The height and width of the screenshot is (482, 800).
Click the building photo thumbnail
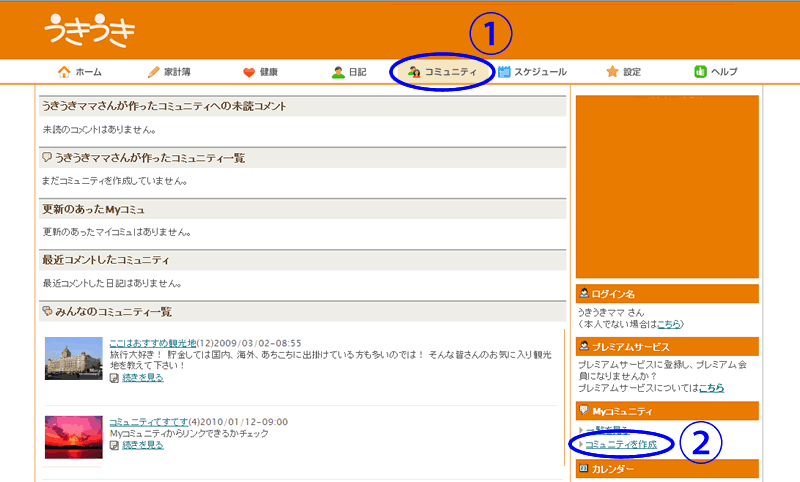click(73, 357)
